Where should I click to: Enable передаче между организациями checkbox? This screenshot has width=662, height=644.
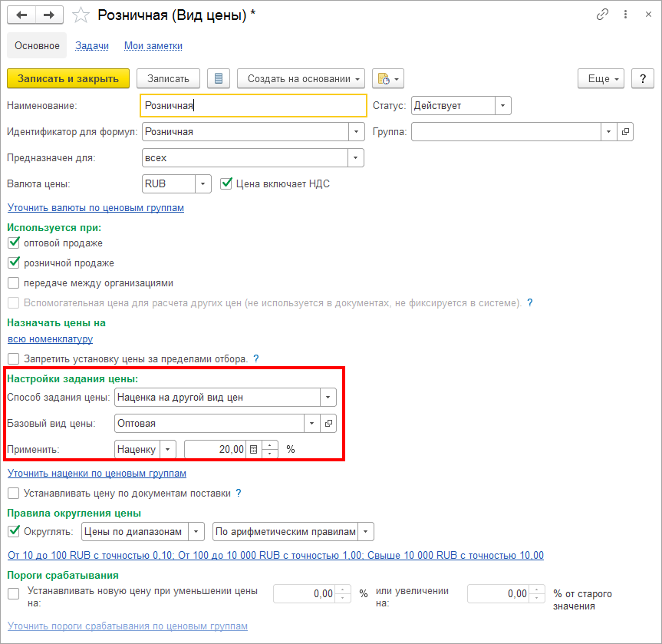point(13,282)
